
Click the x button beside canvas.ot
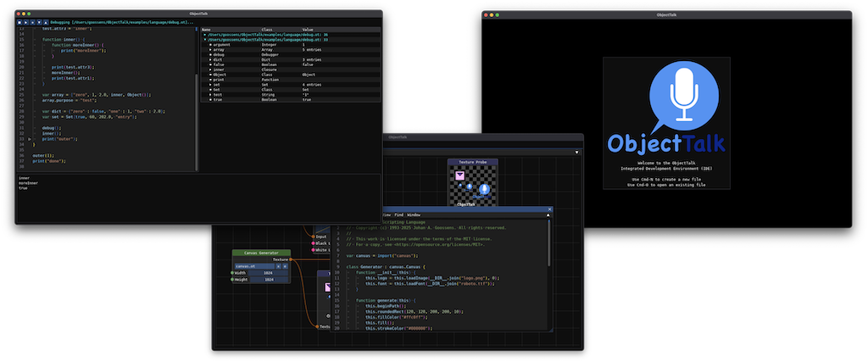coord(278,266)
